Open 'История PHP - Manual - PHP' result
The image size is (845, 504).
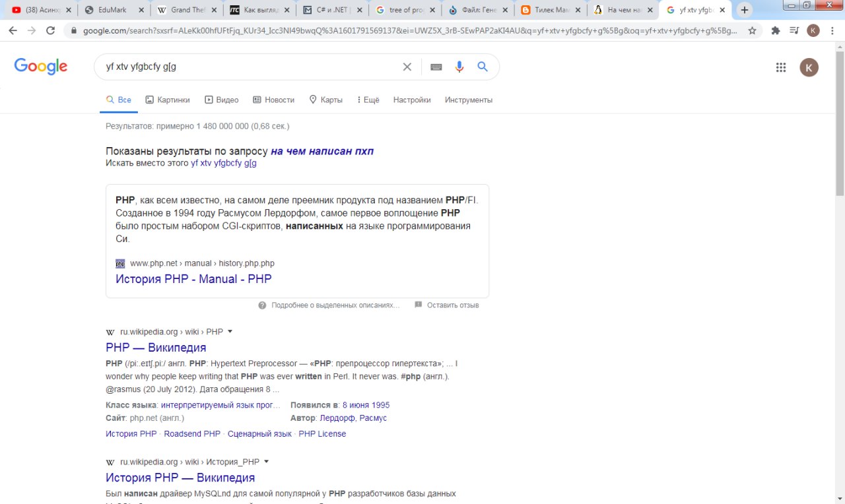coord(193,279)
